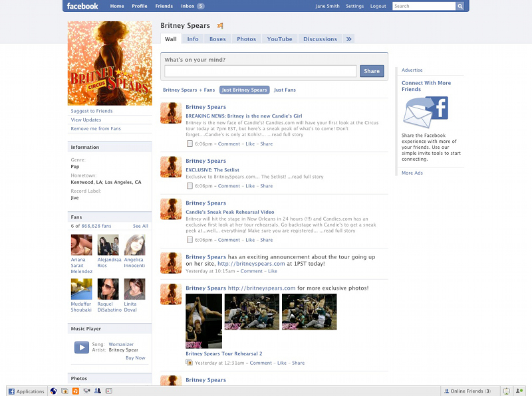Click the photos icon in bottom bar
This screenshot has width=532, height=396.
[x=65, y=391]
